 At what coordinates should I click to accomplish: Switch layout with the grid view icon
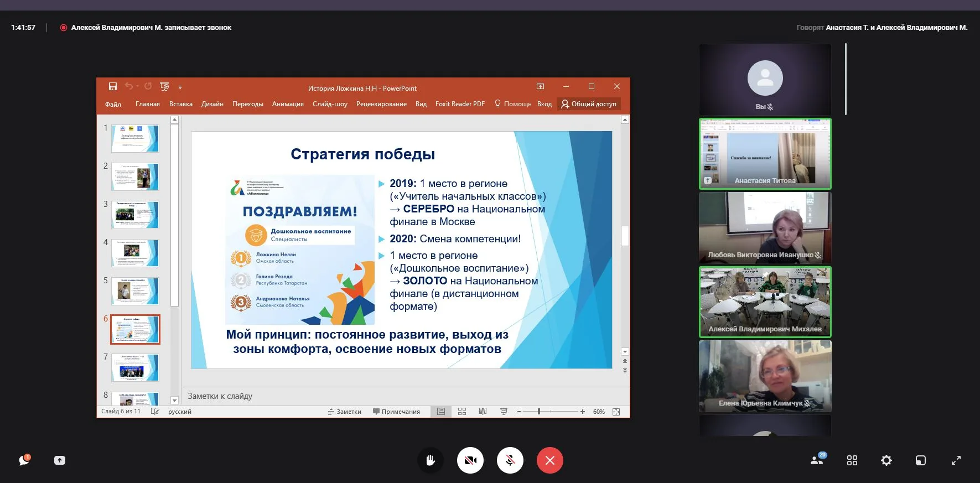click(x=852, y=460)
